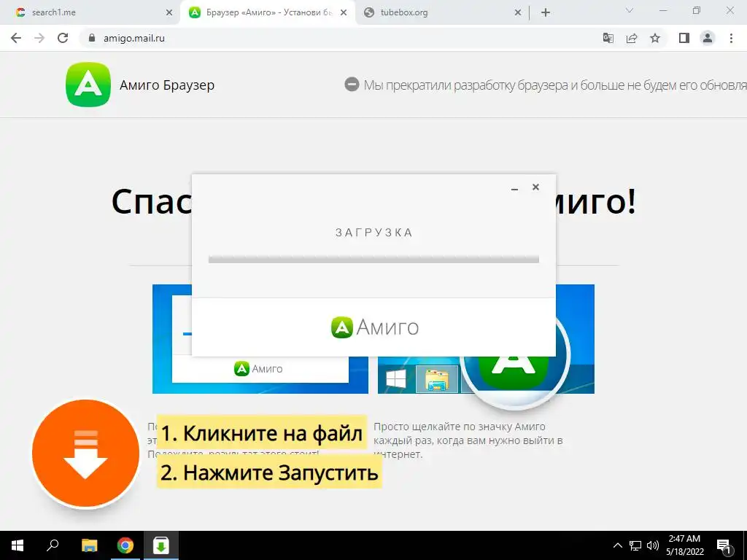Read the Мы прекратили разработку notice
This screenshot has width=747, height=560.
[x=555, y=85]
